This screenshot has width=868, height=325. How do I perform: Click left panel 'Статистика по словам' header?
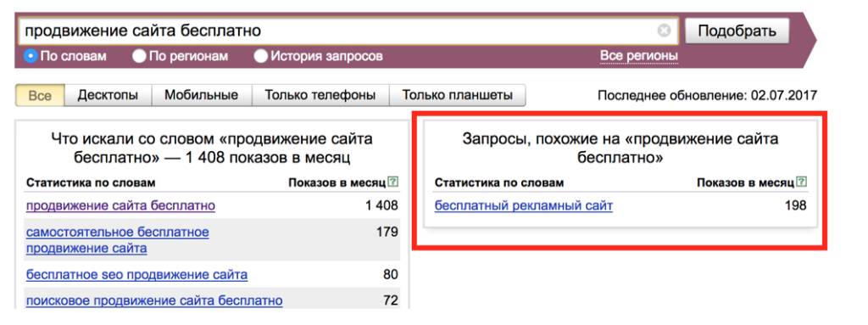click(91, 182)
